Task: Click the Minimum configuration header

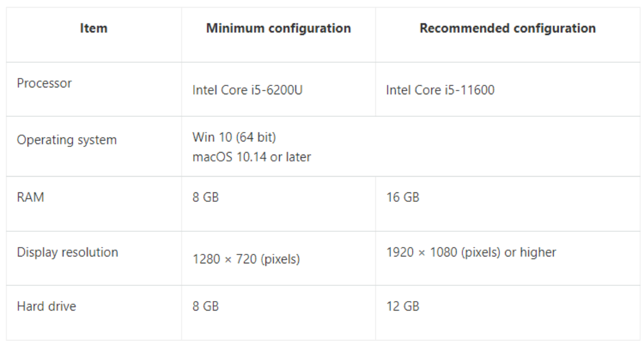Action: tap(279, 28)
